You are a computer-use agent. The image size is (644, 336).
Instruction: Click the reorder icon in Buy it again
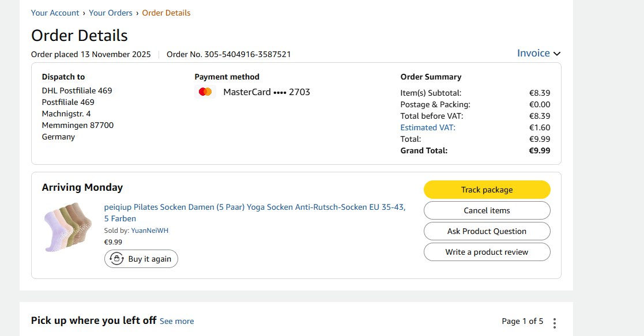(117, 259)
